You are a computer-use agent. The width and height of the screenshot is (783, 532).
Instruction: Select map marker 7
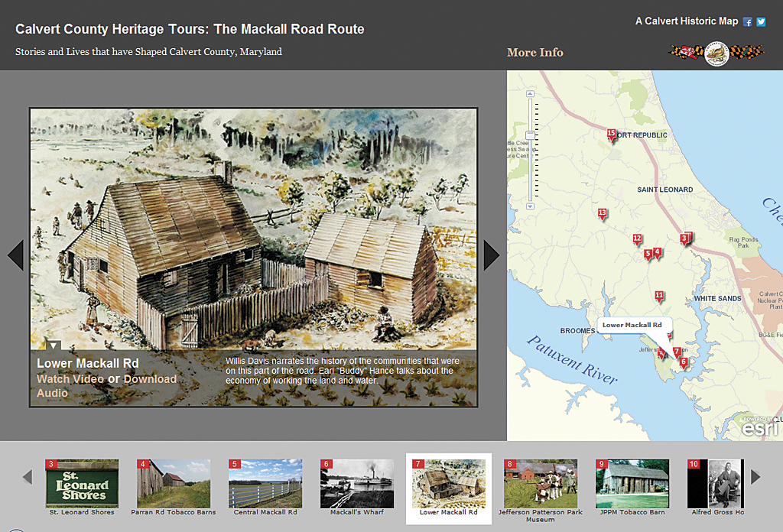pos(677,352)
